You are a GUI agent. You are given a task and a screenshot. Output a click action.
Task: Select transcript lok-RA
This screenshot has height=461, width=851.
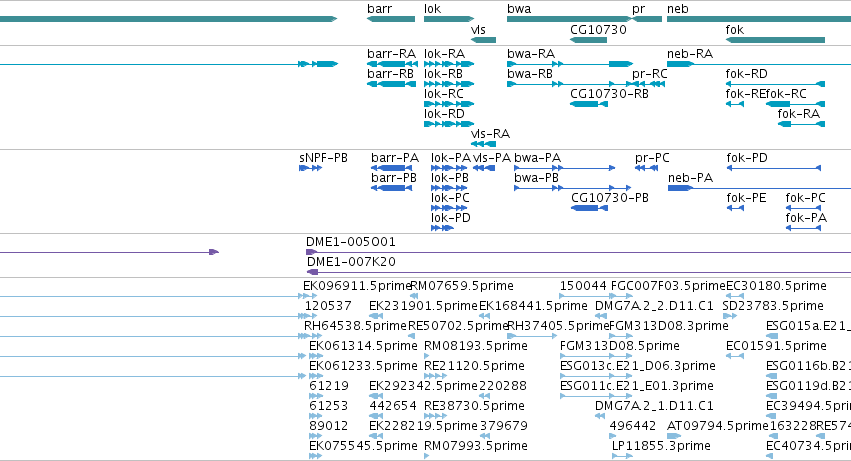444,54
